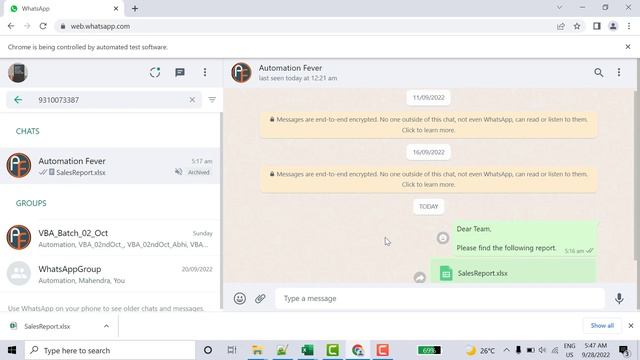Share this page icon in address bar

click(x=561, y=26)
